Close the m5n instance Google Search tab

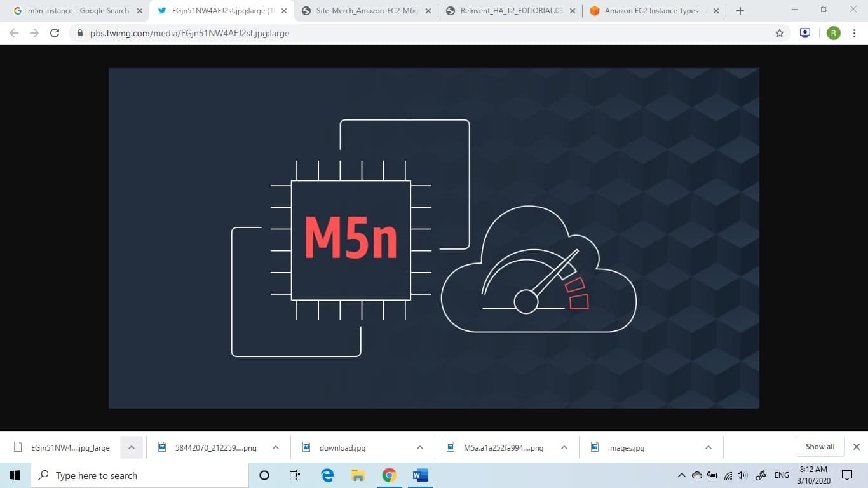tap(139, 11)
